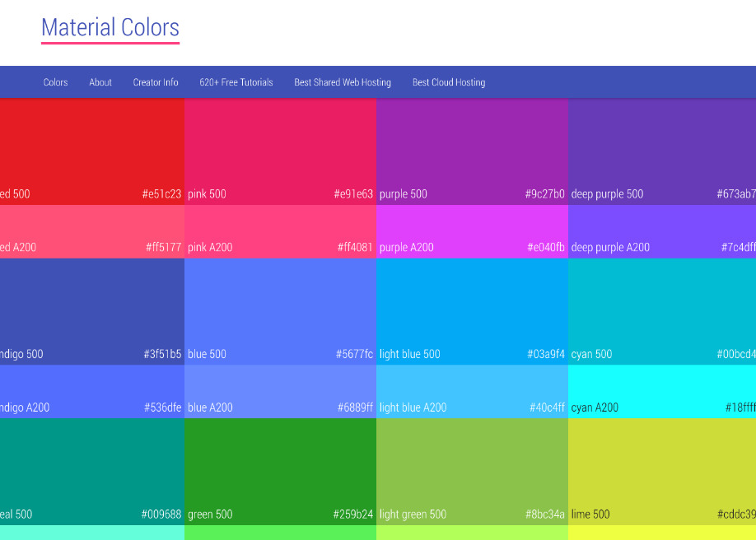Image resolution: width=756 pixels, height=540 pixels.
Task: Choose the pink A200 color swatch
Action: pyautogui.click(x=280, y=231)
